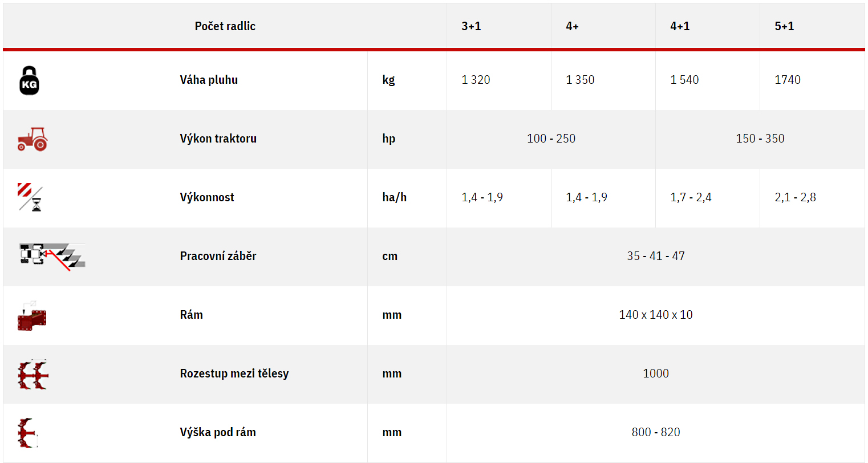Screen dimensions: 868x463
Task: Click the 800 - 820 height value
Action: coord(656,432)
